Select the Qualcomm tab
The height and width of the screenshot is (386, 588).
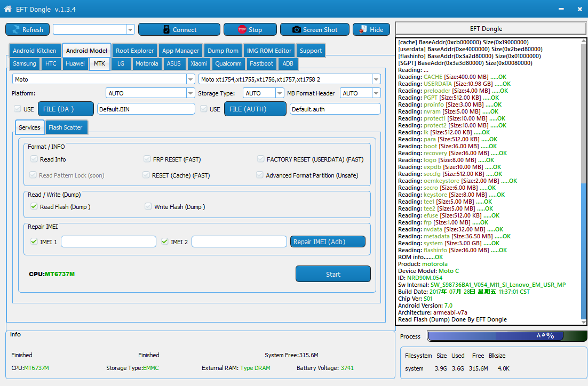pyautogui.click(x=228, y=63)
